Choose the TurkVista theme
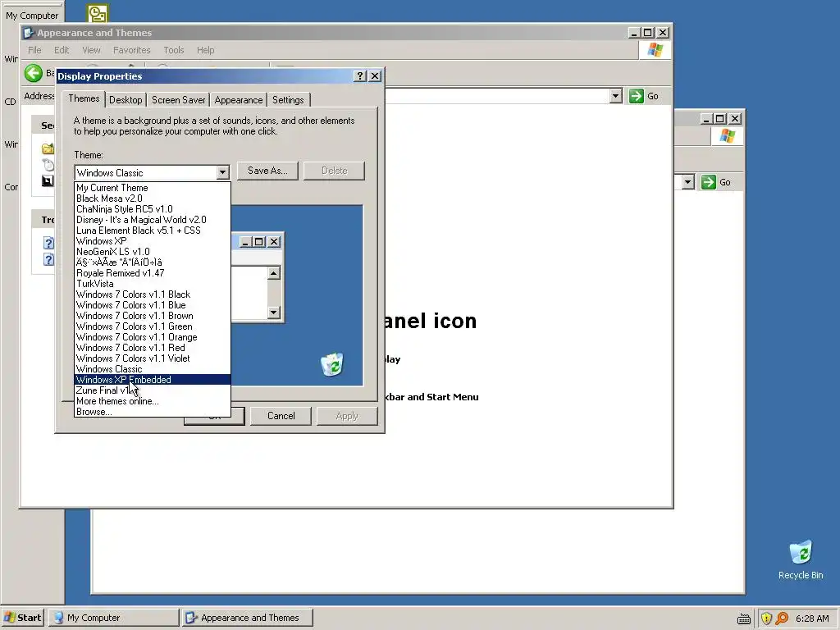This screenshot has height=630, width=840. pyautogui.click(x=153, y=284)
